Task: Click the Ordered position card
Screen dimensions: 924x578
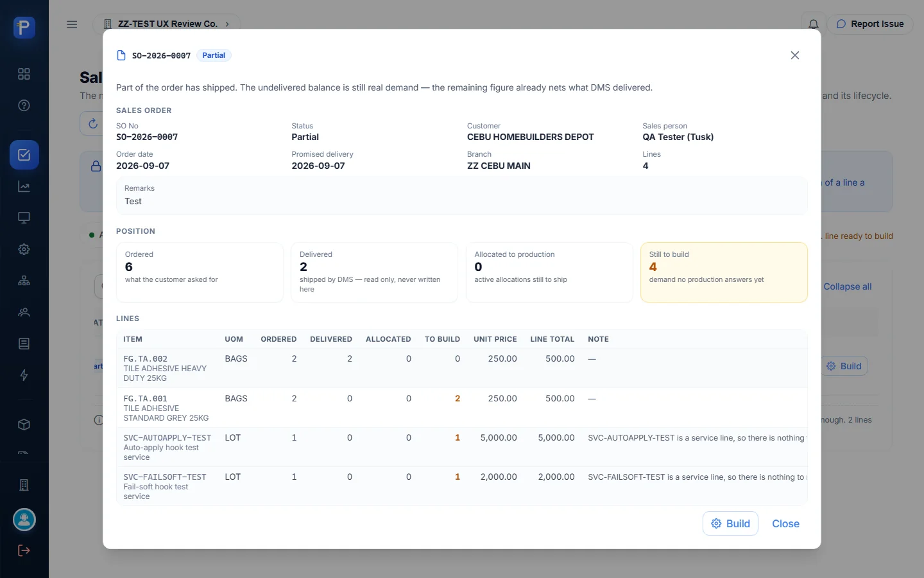Action: pyautogui.click(x=200, y=272)
